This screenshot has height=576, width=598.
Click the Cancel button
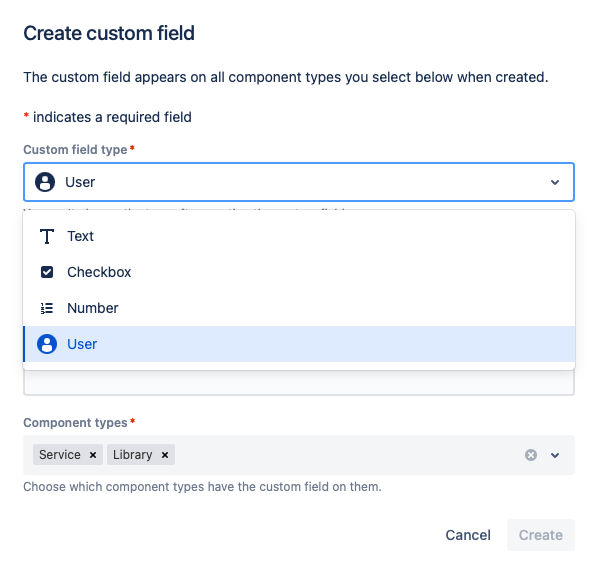(468, 535)
